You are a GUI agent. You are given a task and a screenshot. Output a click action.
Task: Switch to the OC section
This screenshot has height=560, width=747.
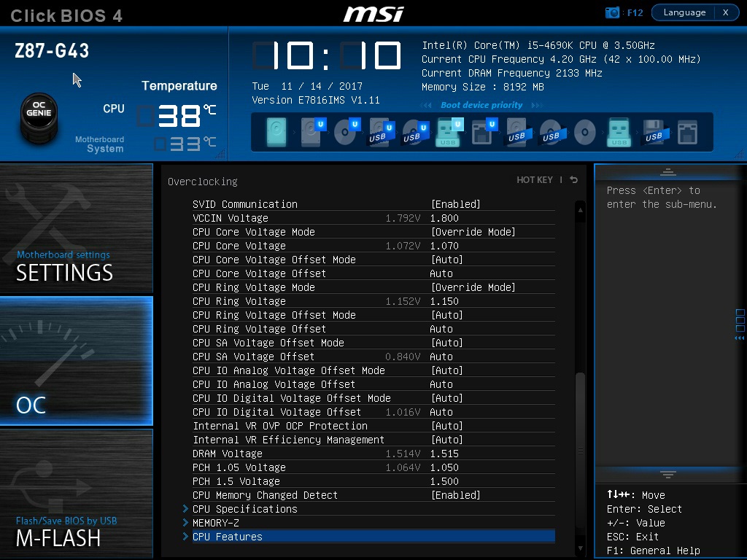pos(76,361)
